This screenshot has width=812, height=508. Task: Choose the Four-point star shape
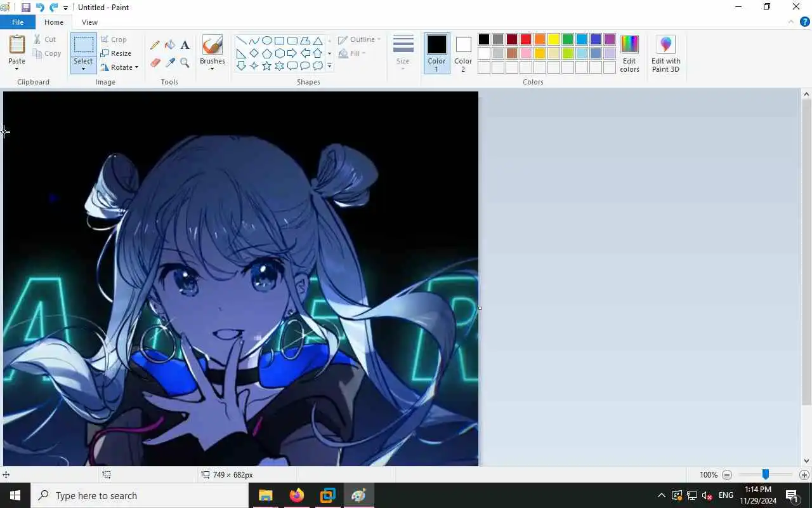click(x=254, y=66)
